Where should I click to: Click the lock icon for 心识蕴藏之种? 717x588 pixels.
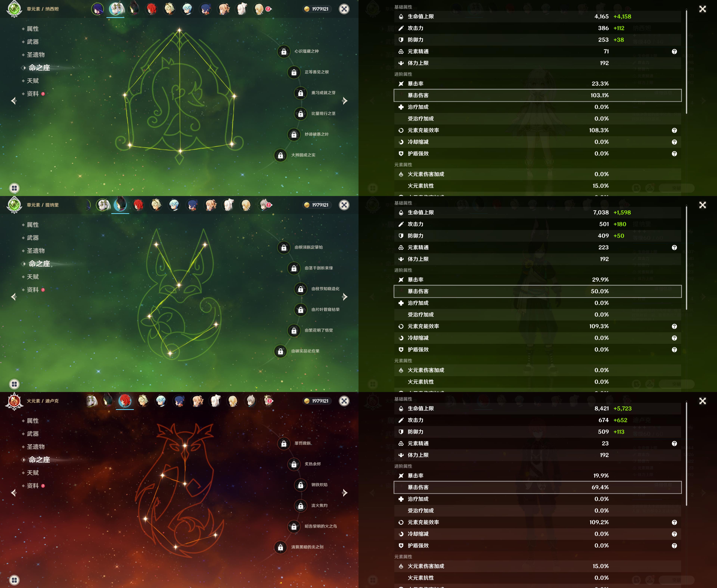point(284,52)
